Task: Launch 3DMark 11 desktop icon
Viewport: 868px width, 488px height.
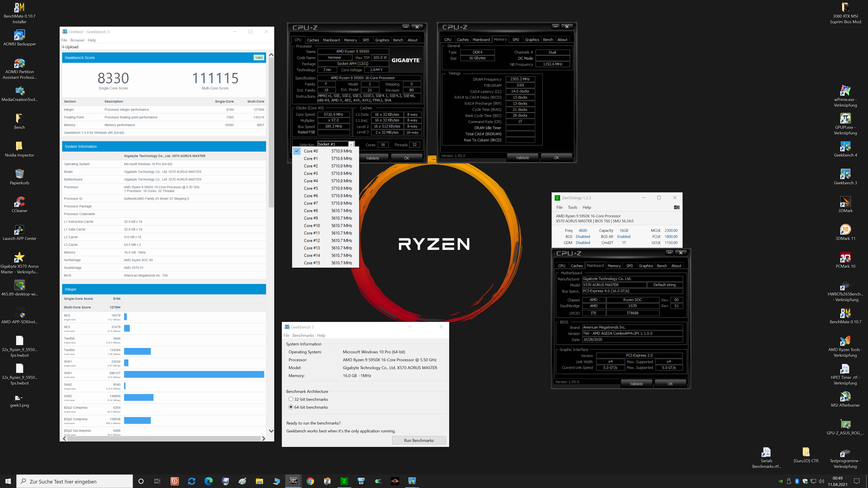Action: 845,233
